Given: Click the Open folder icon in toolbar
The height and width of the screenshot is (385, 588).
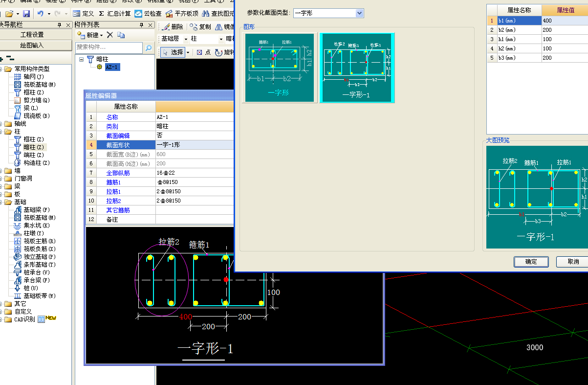Looking at the screenshot, I should (x=9, y=14).
